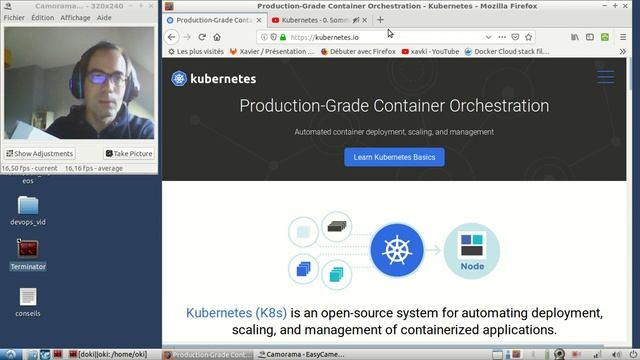Image resolution: width=640 pixels, height=360 pixels.
Task: Click Show Adjustments in Camorama
Action: coord(40,153)
